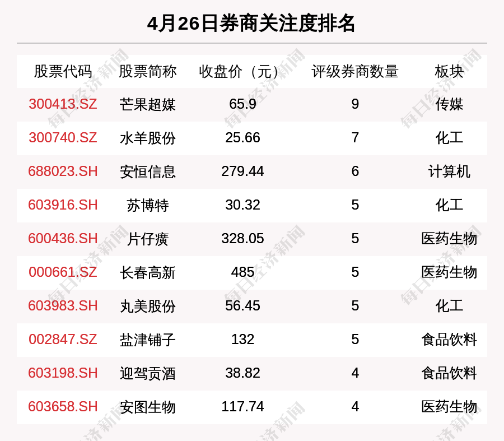Click broker count 7 for 水羊股份
This screenshot has width=504, height=441.
coord(355,138)
